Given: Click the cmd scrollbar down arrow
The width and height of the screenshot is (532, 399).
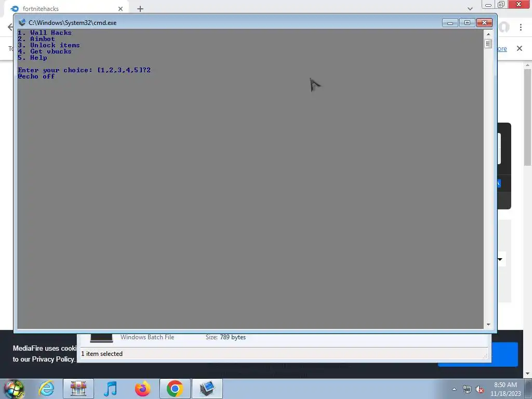Looking at the screenshot, I should coord(488,324).
